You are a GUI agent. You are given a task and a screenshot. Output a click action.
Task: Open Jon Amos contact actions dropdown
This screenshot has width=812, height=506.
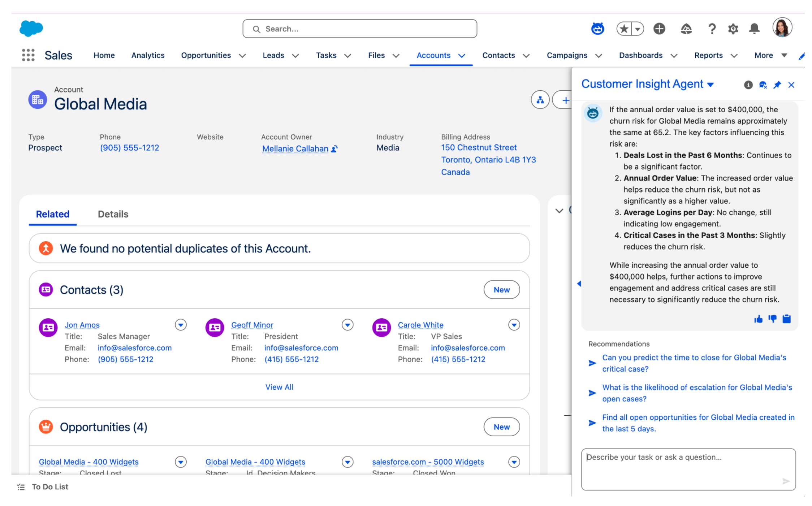[x=181, y=325]
